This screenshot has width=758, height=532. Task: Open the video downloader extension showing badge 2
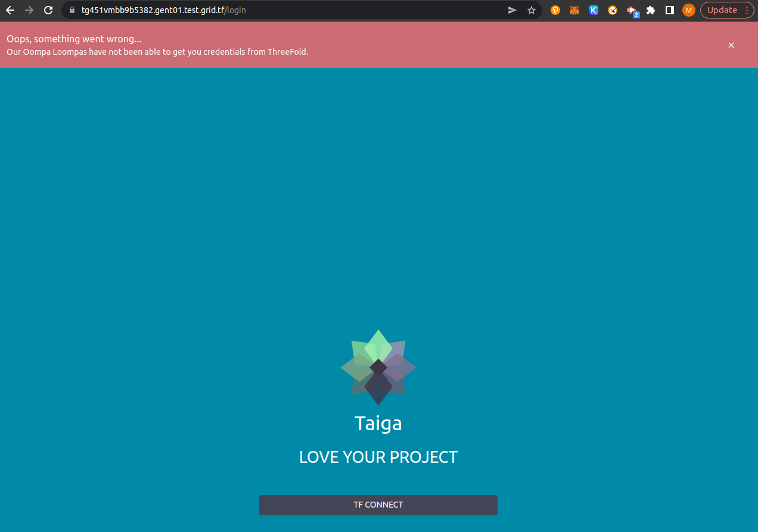[632, 10]
